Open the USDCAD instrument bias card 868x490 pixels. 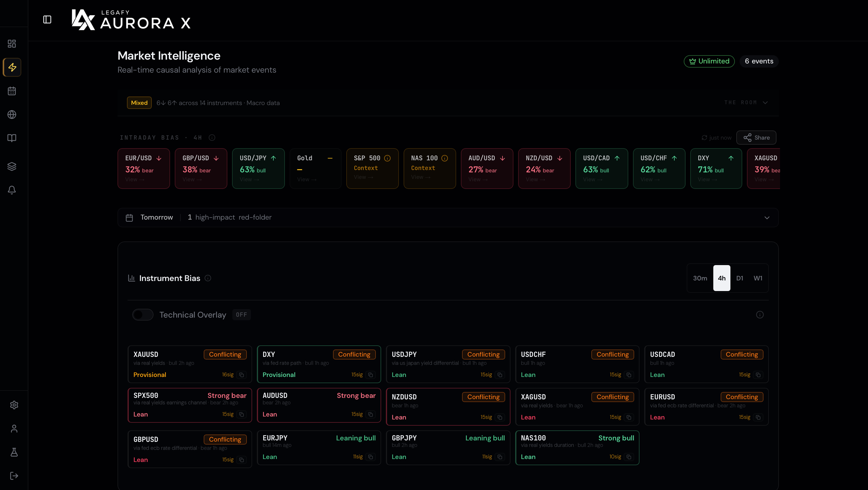coord(706,364)
